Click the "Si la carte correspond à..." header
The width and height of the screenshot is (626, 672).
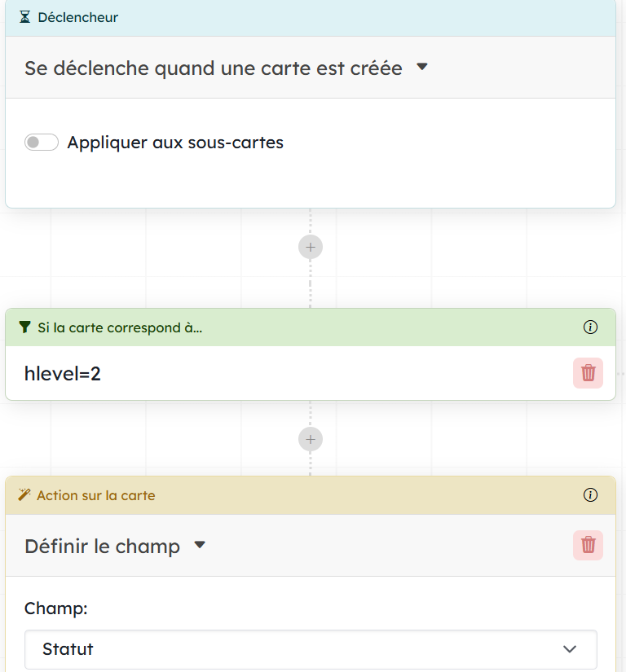pos(120,327)
